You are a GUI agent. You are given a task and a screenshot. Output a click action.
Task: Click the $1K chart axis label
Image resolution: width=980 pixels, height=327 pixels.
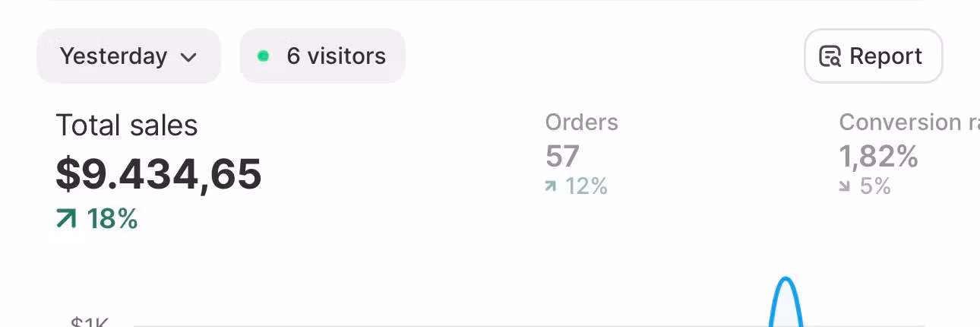pos(90,323)
